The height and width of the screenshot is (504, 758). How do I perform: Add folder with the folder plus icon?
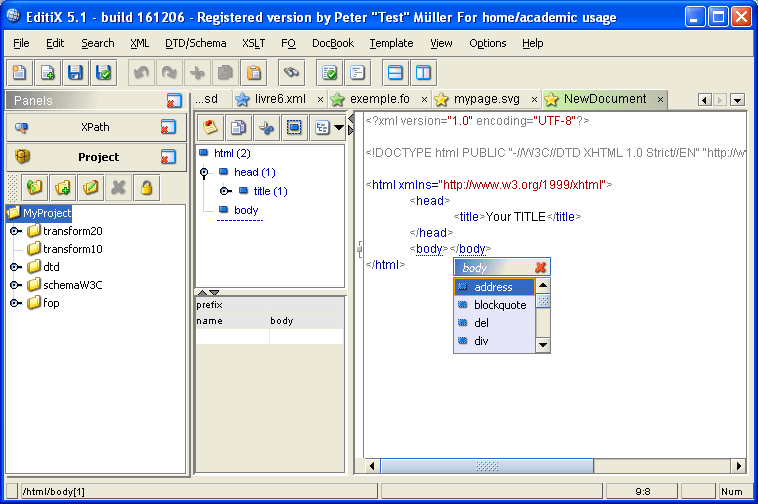pos(62,187)
